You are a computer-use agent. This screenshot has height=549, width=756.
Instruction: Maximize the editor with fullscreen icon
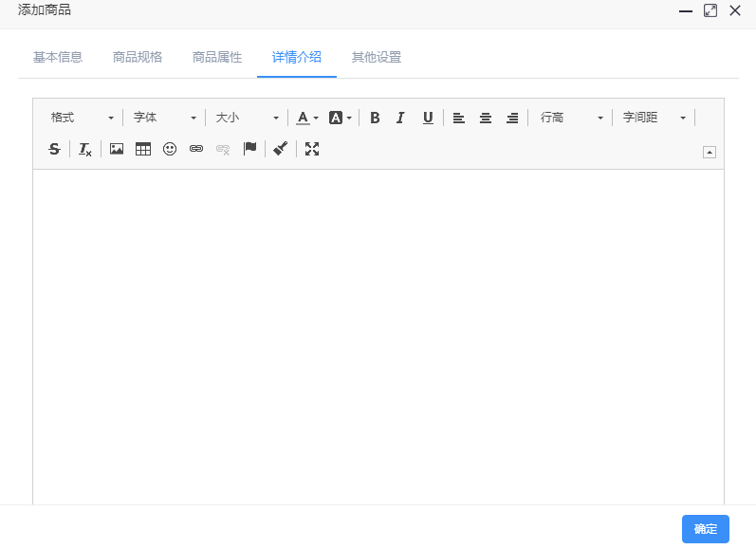(312, 149)
